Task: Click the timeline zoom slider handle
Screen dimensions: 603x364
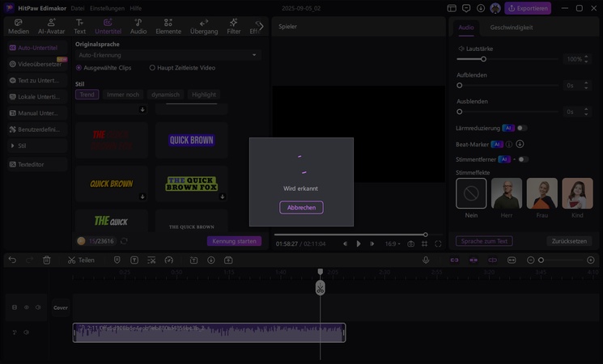Action: (x=541, y=260)
